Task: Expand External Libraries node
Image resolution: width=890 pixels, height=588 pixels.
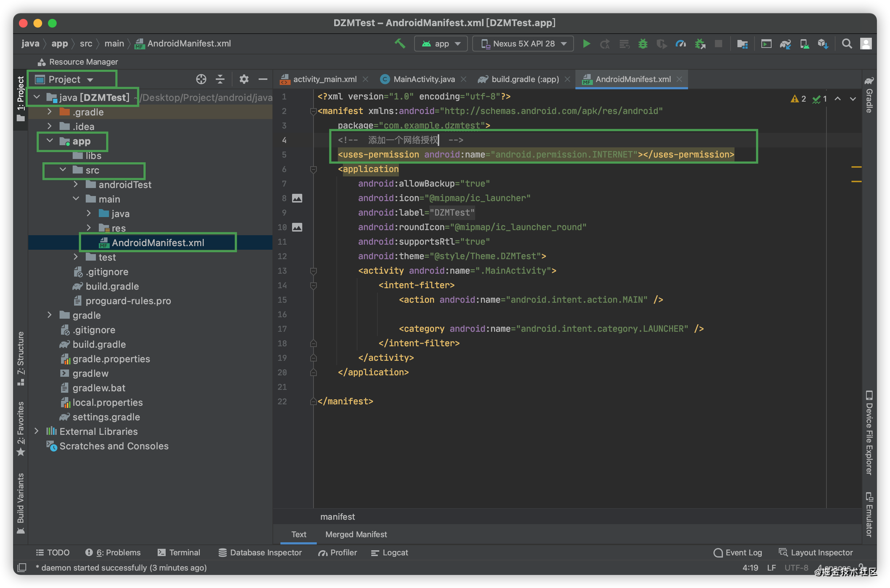Action: (x=36, y=431)
